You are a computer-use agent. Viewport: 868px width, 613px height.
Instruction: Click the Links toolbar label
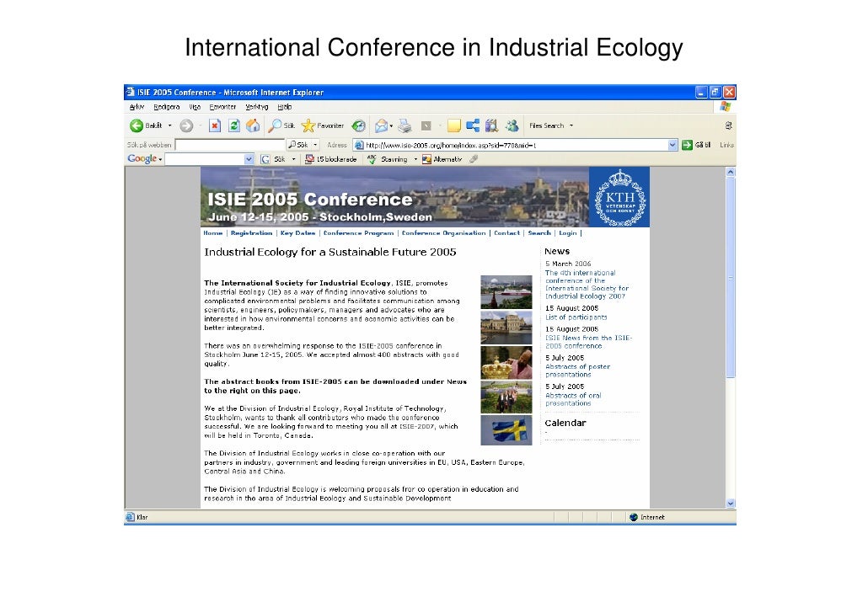[x=726, y=145]
